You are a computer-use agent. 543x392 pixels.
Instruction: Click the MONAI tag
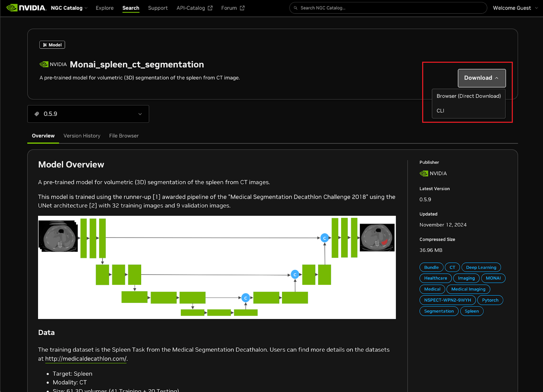pyautogui.click(x=493, y=278)
